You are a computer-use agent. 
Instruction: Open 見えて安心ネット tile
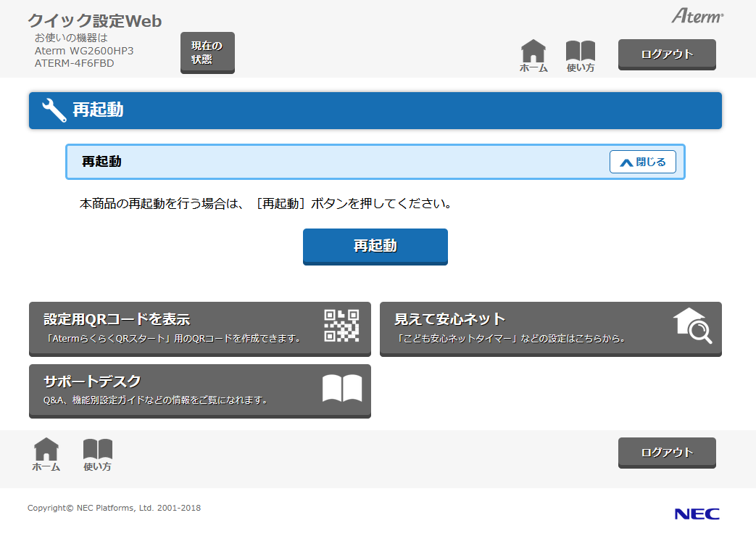[x=551, y=329]
